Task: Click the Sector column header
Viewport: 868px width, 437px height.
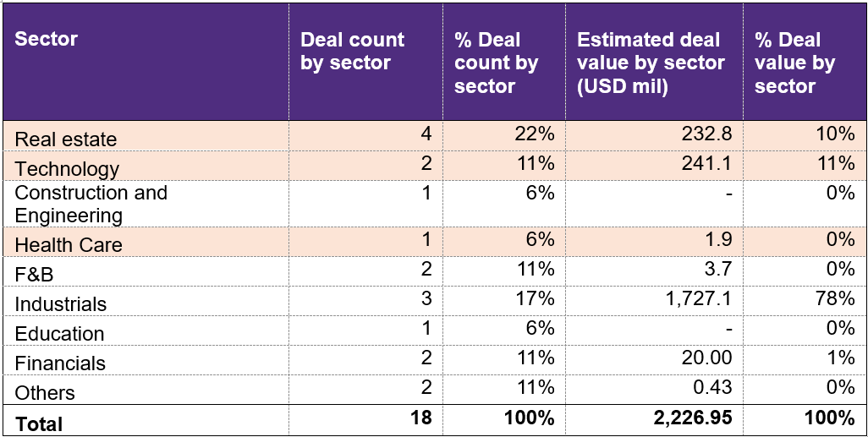Action: click(47, 40)
